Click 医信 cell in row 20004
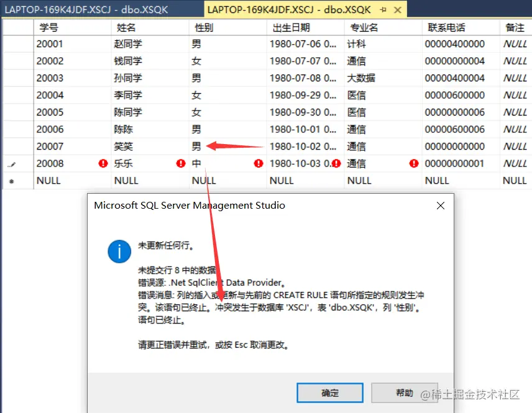The image size is (532, 413). click(383, 95)
